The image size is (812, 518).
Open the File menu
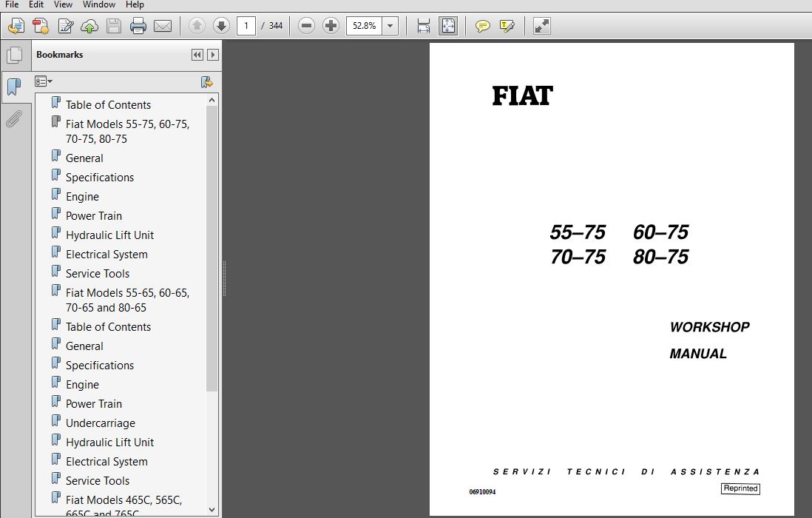pos(11,4)
